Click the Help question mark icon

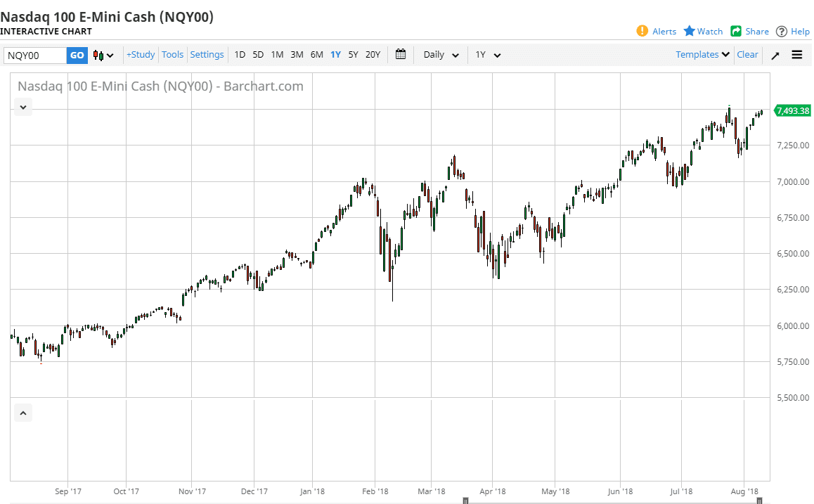point(781,32)
